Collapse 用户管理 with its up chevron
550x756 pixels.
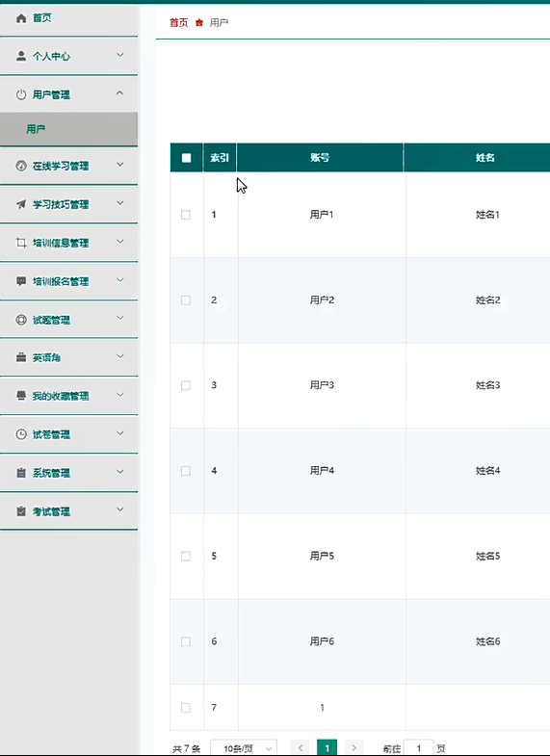click(120, 93)
